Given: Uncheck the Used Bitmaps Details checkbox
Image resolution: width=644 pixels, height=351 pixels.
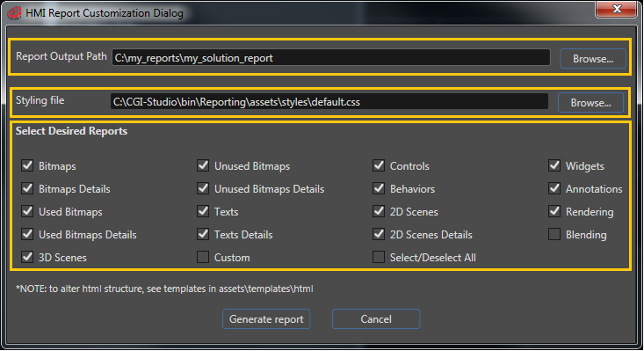Looking at the screenshot, I should coord(27,234).
